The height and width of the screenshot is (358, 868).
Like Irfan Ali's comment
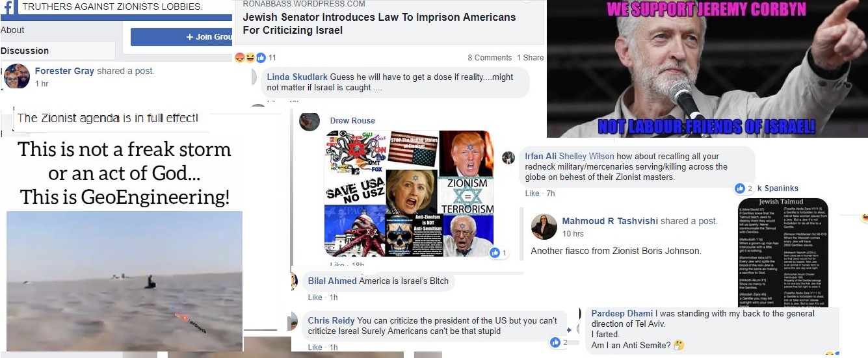click(x=532, y=194)
